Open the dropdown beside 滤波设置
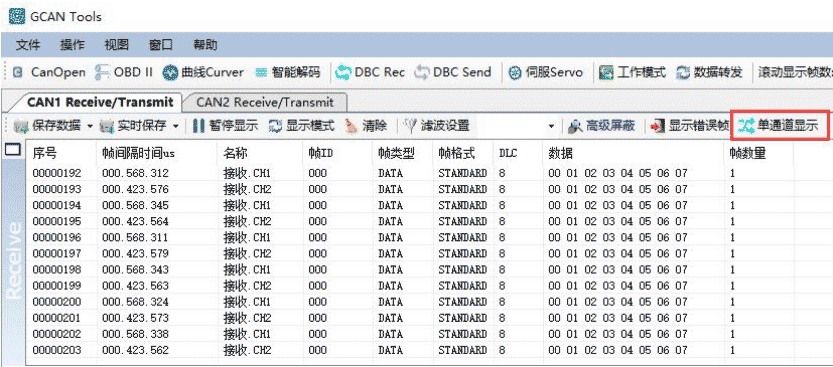This screenshot has height=367, width=833. [x=551, y=126]
